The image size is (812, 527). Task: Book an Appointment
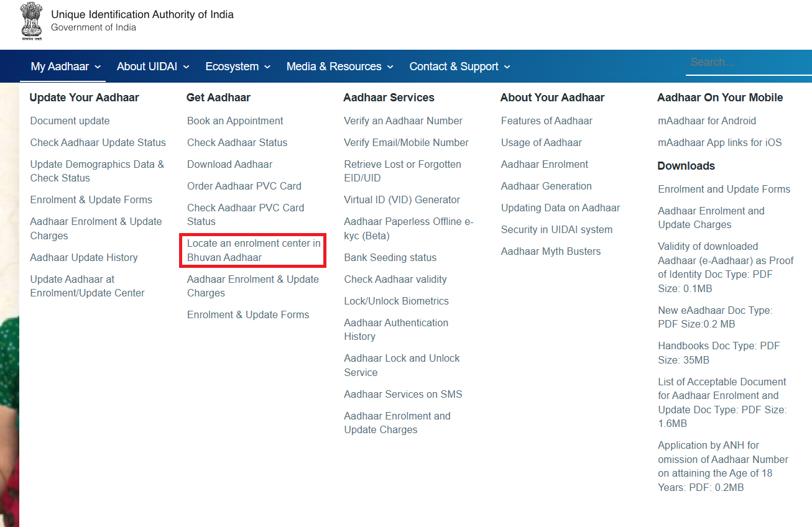(235, 121)
